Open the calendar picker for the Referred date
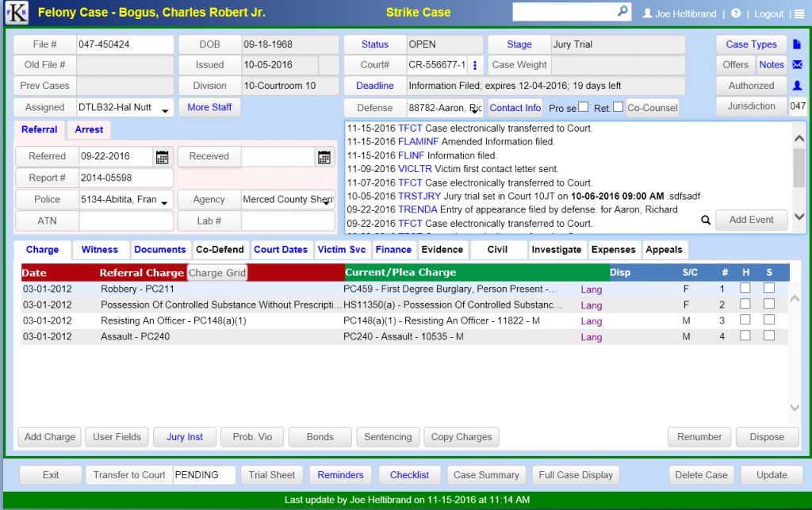 pyautogui.click(x=162, y=156)
